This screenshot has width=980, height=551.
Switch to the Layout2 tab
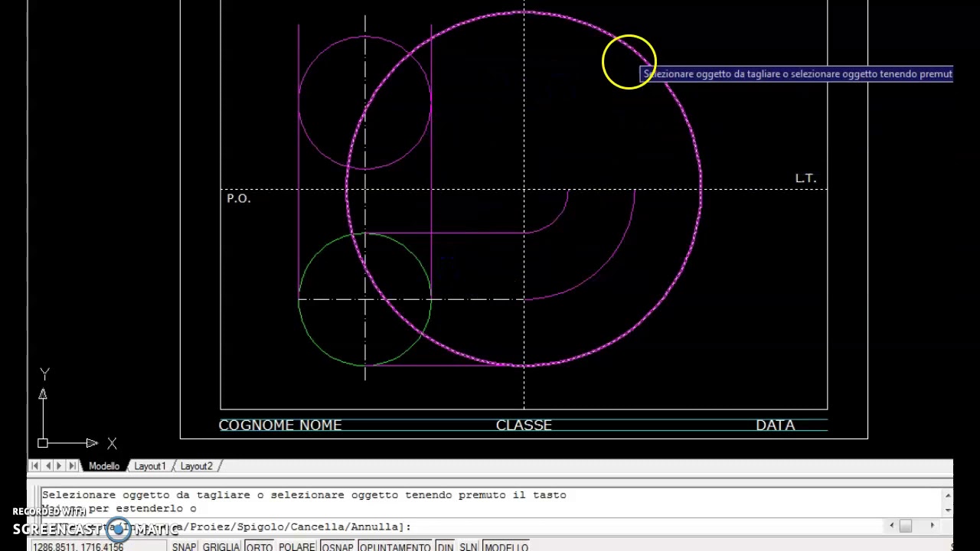[197, 466]
